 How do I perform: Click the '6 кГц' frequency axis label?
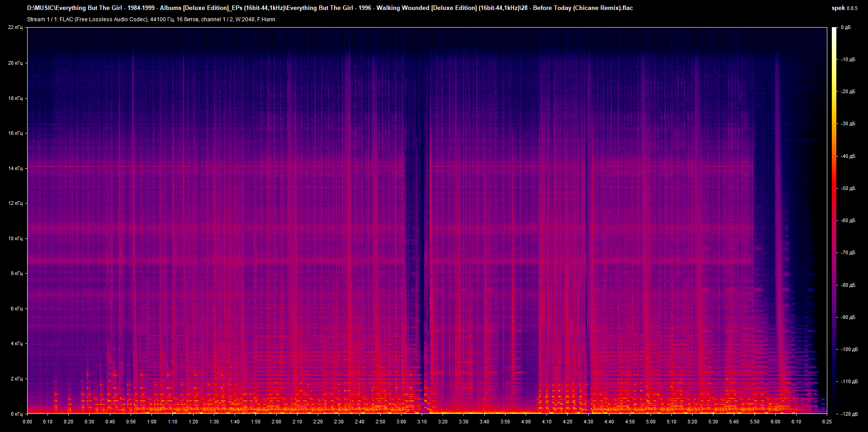(17, 309)
